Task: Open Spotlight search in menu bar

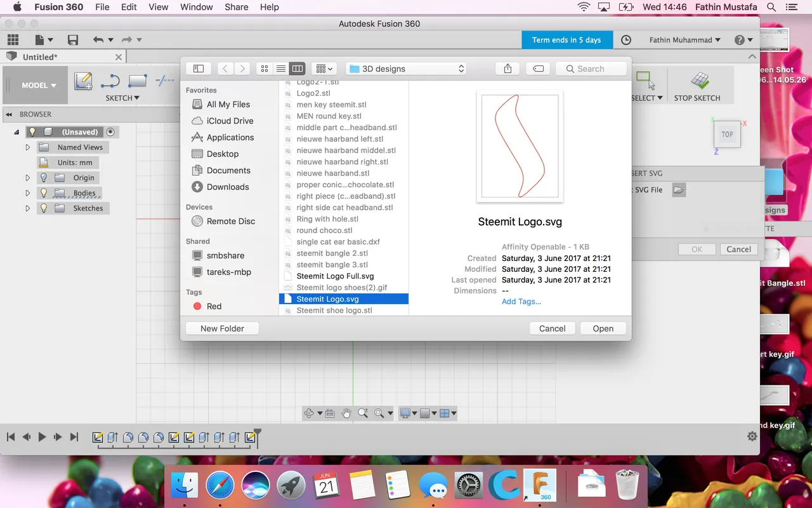Action: 771,7
